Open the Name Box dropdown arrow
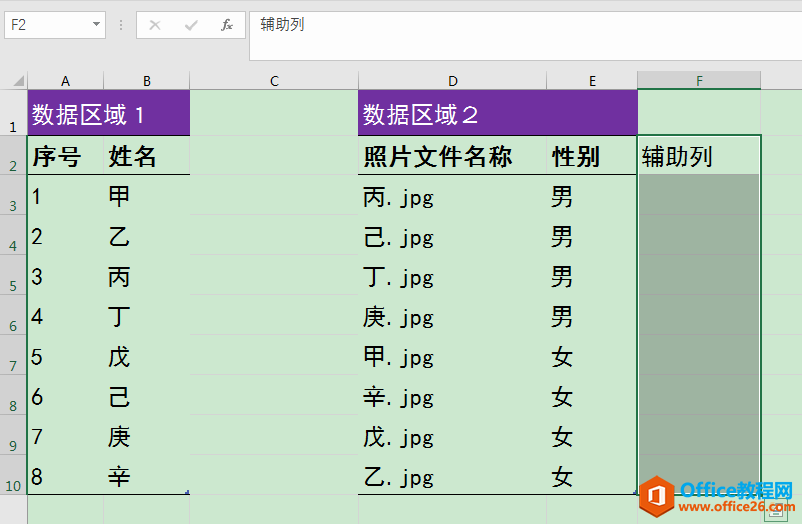 [x=96, y=24]
